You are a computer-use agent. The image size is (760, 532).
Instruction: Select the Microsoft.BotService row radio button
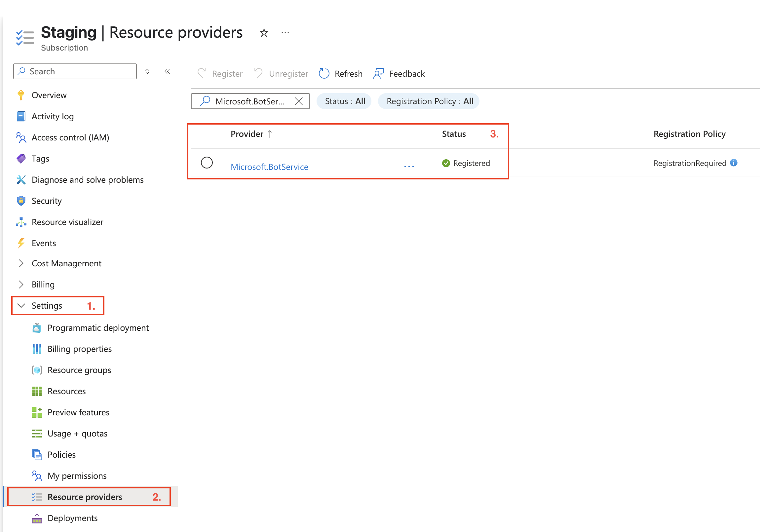(x=207, y=163)
